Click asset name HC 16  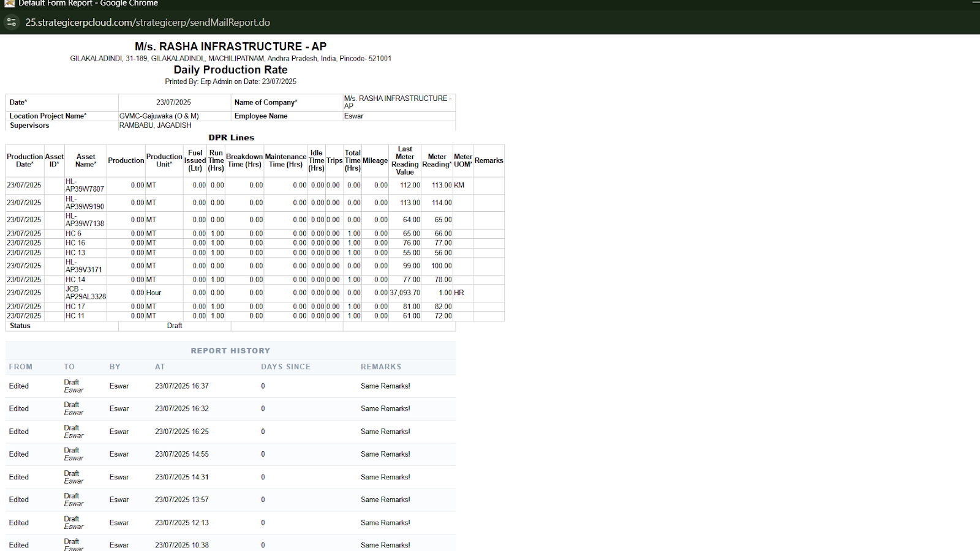(x=75, y=243)
